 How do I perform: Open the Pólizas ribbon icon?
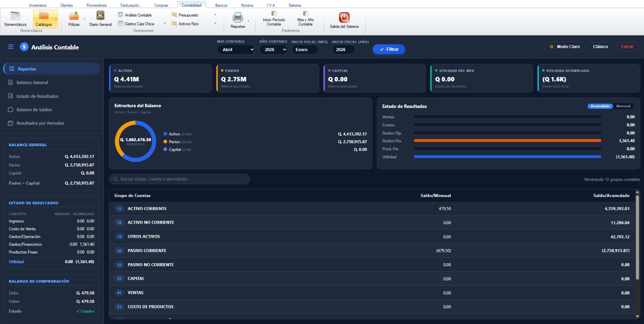[74, 19]
